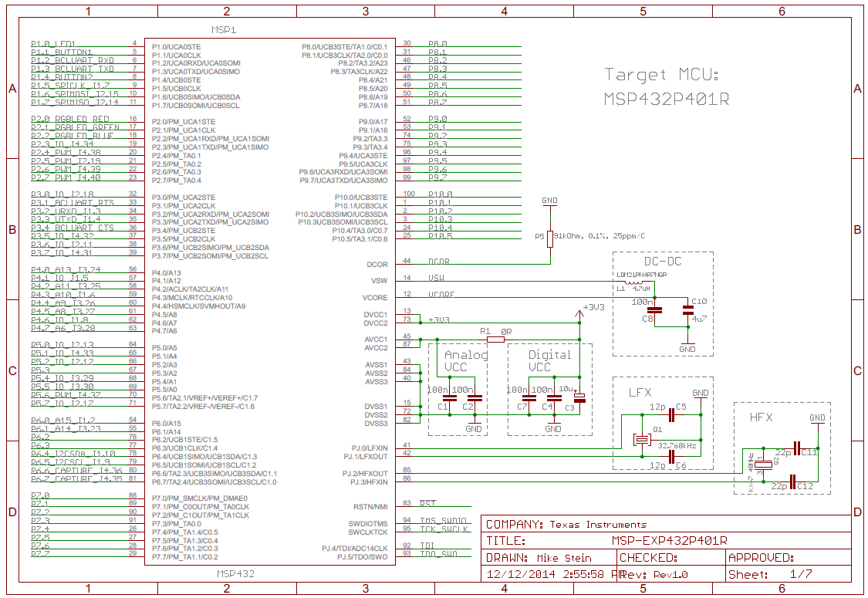Click capacitor C10 4u7 in DC-DC section
868x598 pixels.
tap(689, 310)
